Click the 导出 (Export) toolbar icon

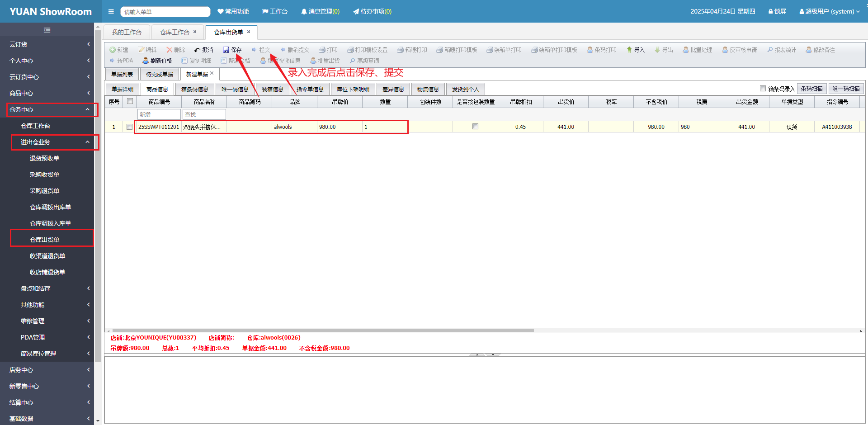point(657,50)
